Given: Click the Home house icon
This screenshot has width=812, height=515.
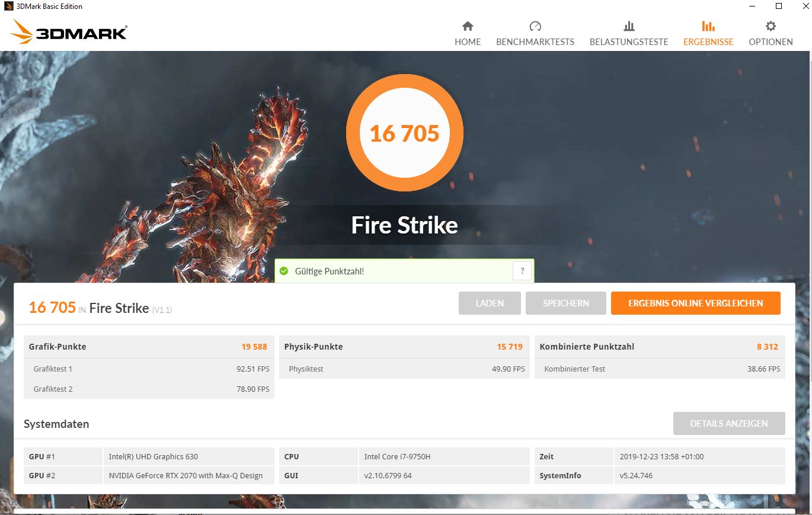Looking at the screenshot, I should 468,26.
